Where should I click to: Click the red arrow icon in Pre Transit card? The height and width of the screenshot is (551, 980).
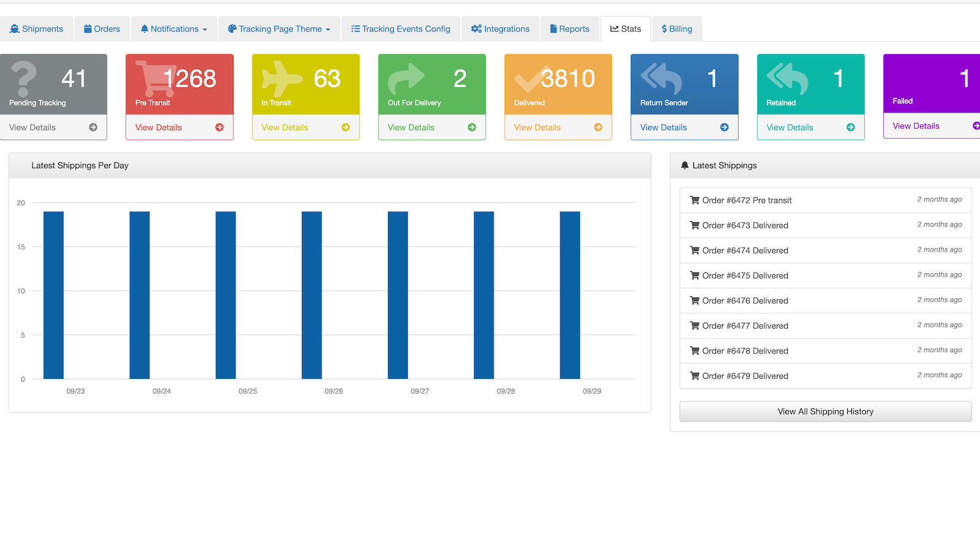click(219, 127)
